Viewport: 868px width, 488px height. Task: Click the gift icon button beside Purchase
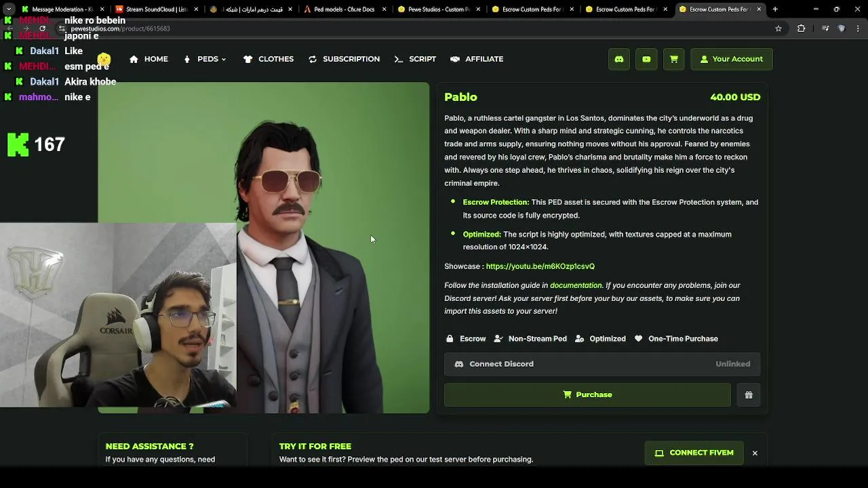749,394
